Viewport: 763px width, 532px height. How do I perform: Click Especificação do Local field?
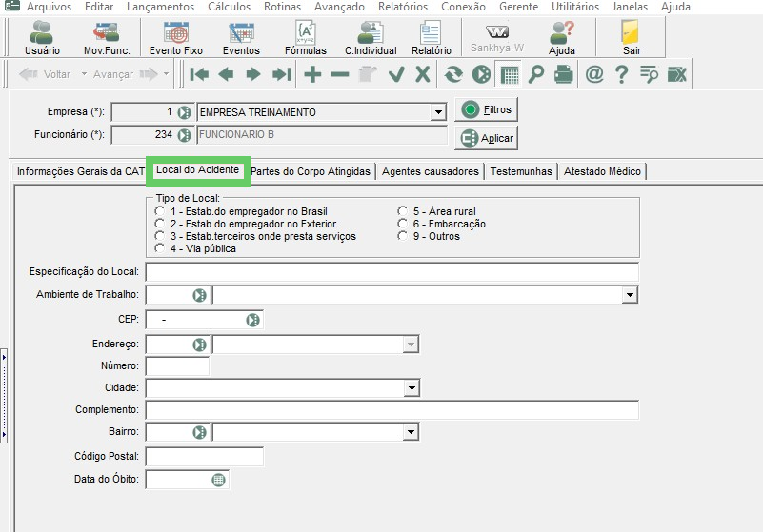coord(392,272)
